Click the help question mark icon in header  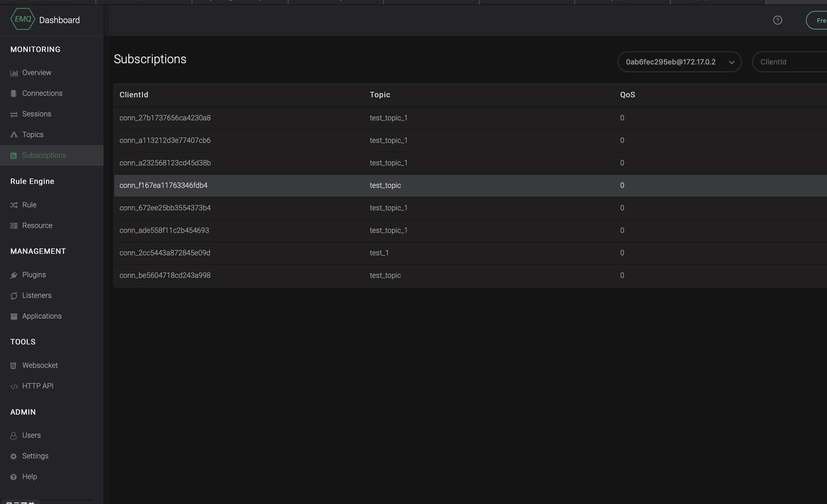coord(777,20)
